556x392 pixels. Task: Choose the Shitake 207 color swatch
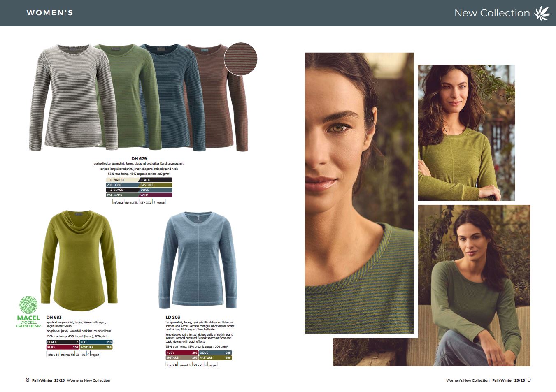182,357
